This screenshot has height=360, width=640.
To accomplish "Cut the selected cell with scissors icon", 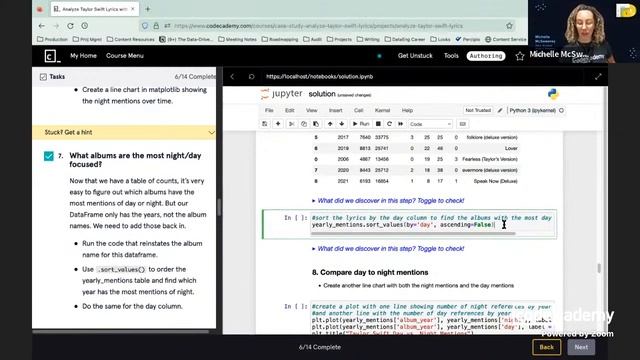I will click(291, 124).
